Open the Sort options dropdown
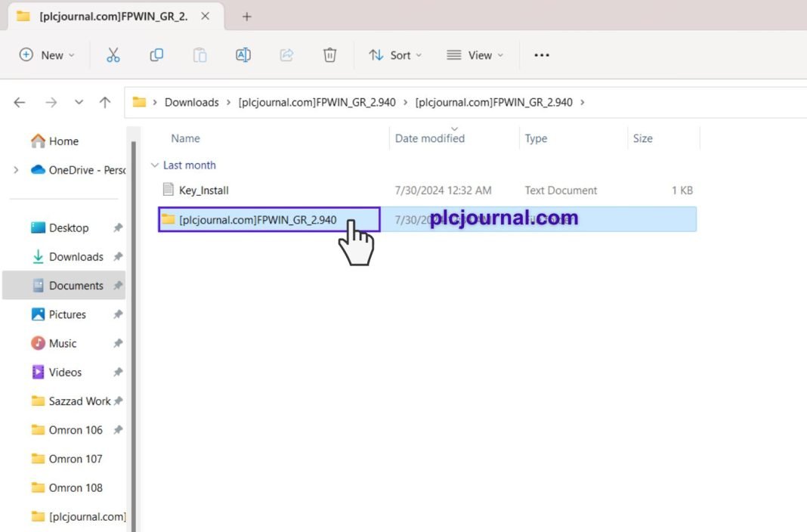Viewport: 807px width, 532px height. tap(395, 54)
